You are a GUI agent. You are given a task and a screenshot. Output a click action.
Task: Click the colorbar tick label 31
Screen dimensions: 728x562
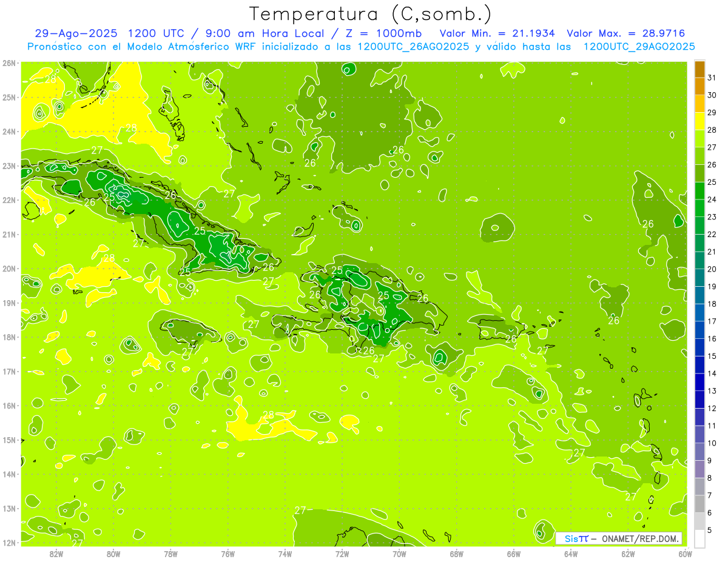coord(712,78)
